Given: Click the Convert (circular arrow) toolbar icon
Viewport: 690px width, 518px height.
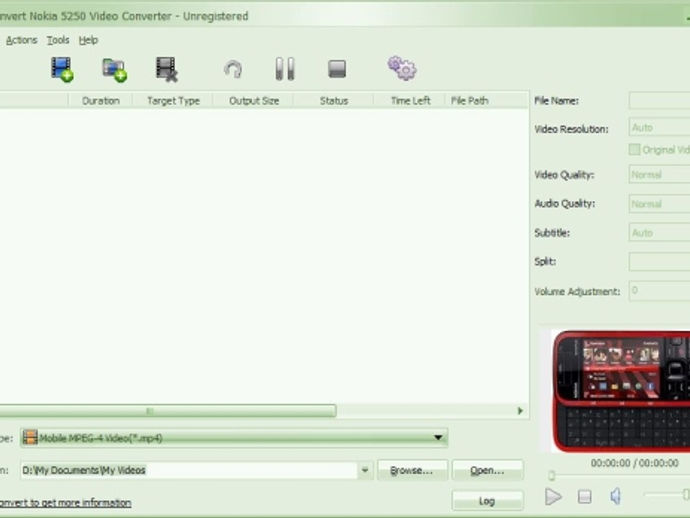Looking at the screenshot, I should (x=233, y=70).
